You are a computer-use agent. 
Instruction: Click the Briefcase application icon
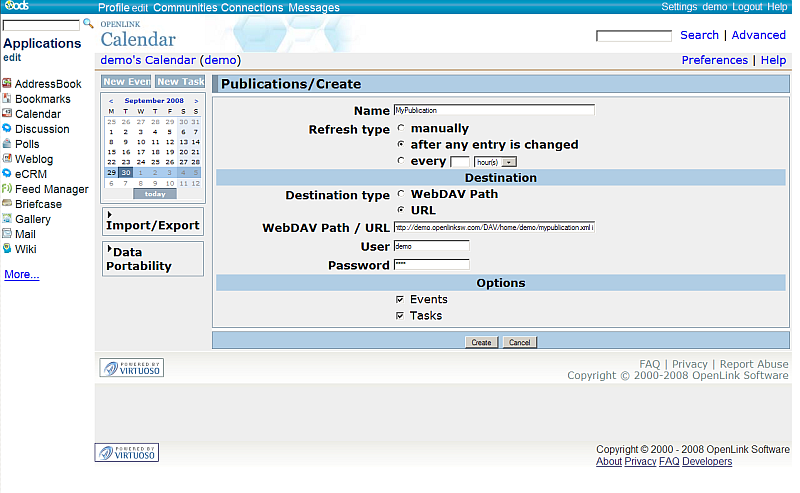coord(7,204)
